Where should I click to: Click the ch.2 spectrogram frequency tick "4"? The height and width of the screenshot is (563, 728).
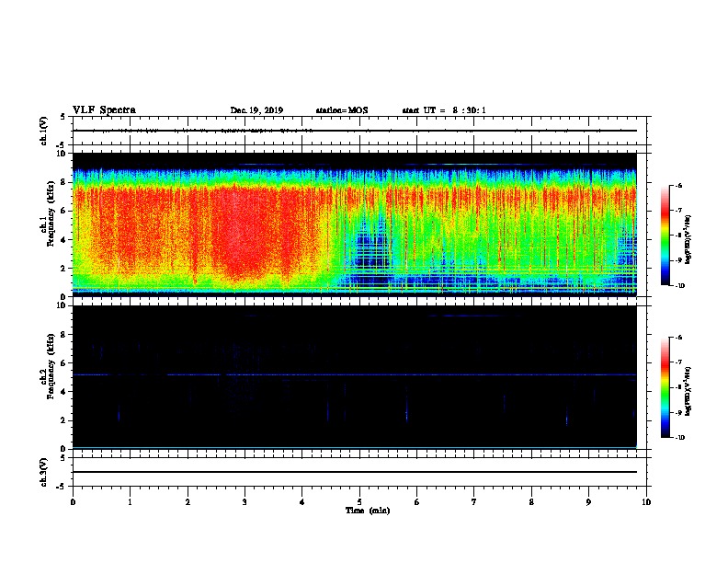click(64, 392)
